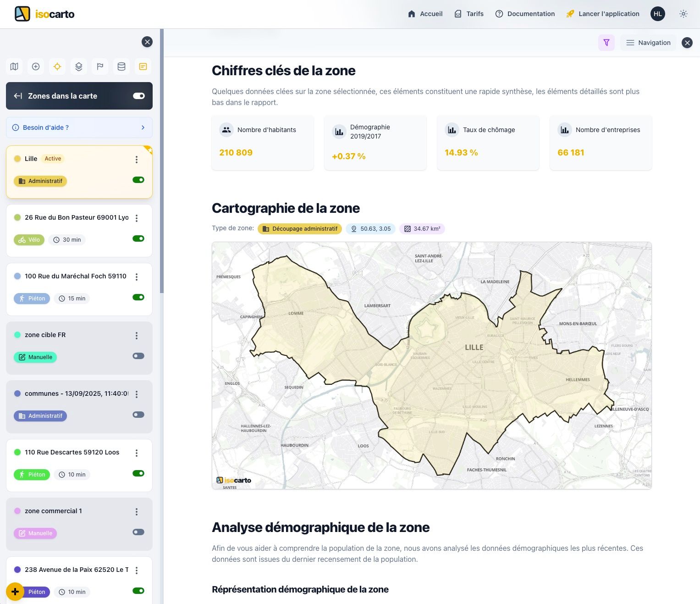Select the report panel icon
Viewport: 700px width, 604px height.
coord(143,66)
